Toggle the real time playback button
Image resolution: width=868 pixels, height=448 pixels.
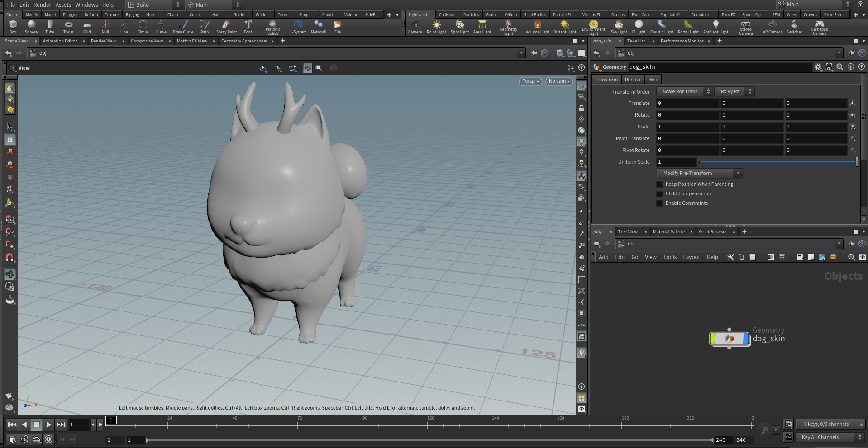click(49, 439)
